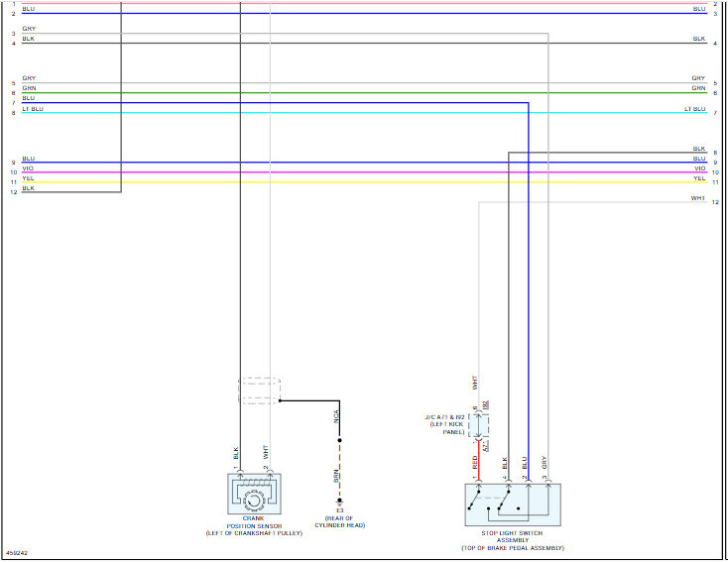Click the GRY label at right edge row 5
This screenshot has height=562, width=728.
698,78
